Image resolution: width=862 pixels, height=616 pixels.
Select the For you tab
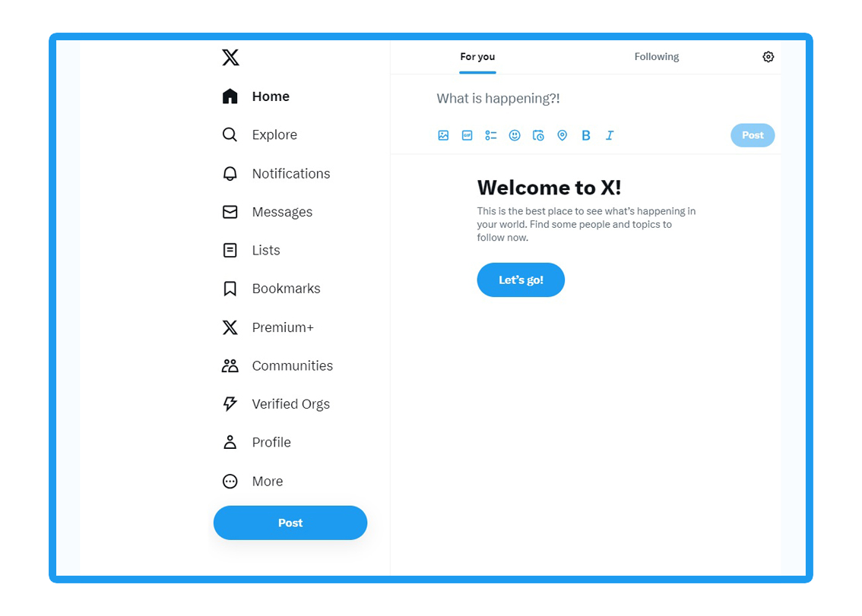click(x=477, y=57)
